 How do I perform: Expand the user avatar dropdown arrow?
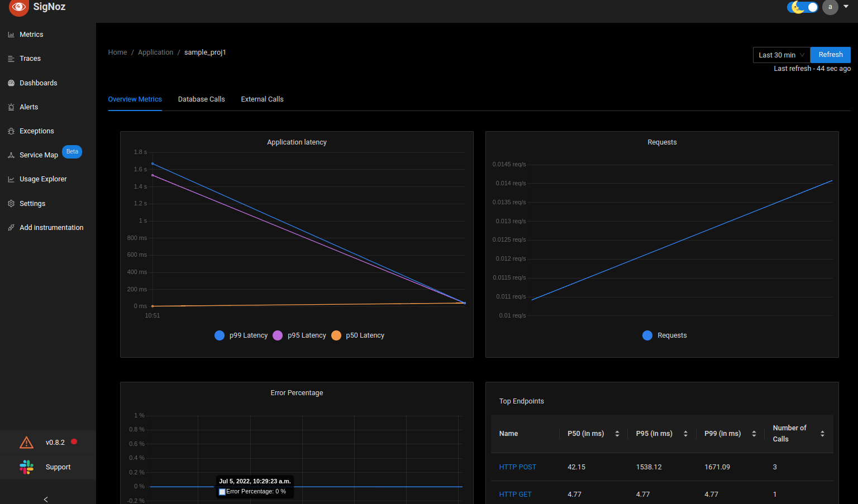click(846, 7)
